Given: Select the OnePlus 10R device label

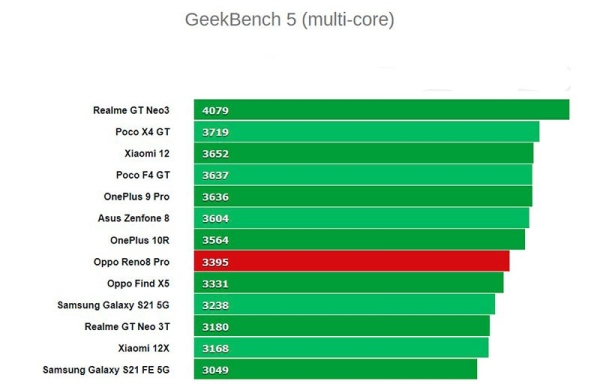Looking at the screenshot, I should (140, 240).
